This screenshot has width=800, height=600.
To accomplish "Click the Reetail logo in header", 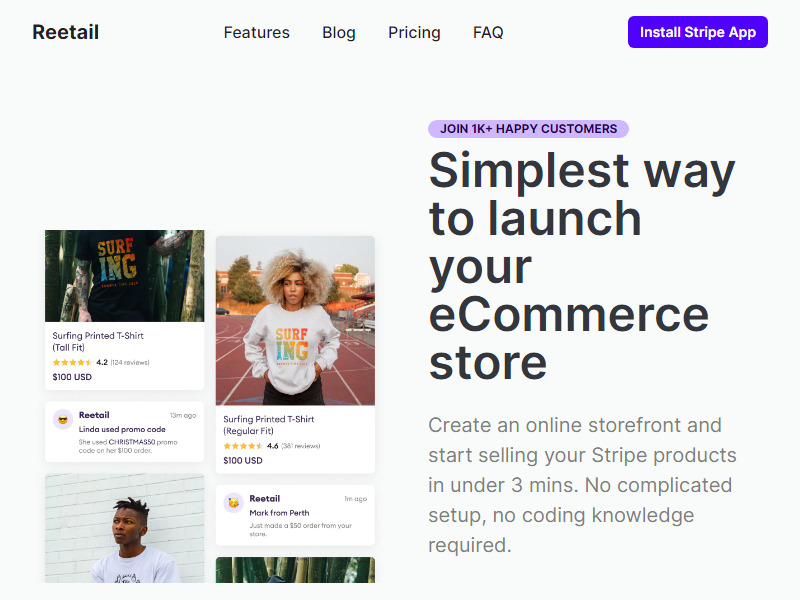I will click(65, 32).
